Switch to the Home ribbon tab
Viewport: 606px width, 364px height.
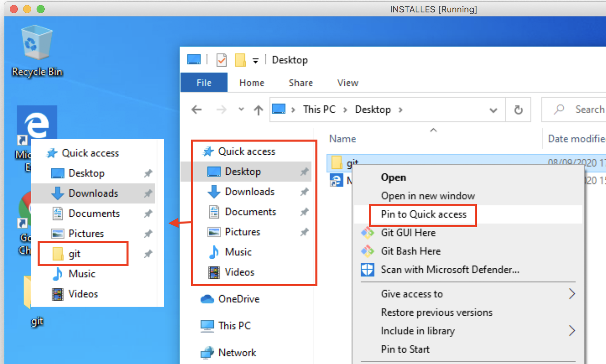point(252,83)
